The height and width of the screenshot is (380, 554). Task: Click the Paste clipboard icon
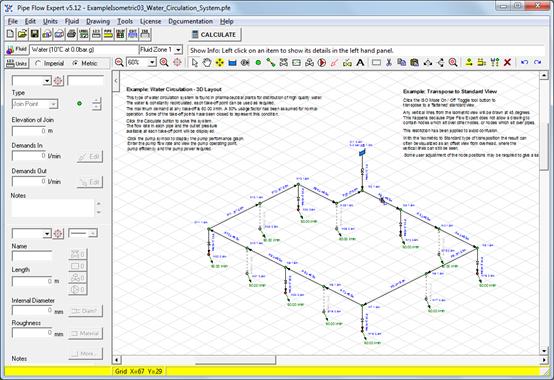pos(414,63)
